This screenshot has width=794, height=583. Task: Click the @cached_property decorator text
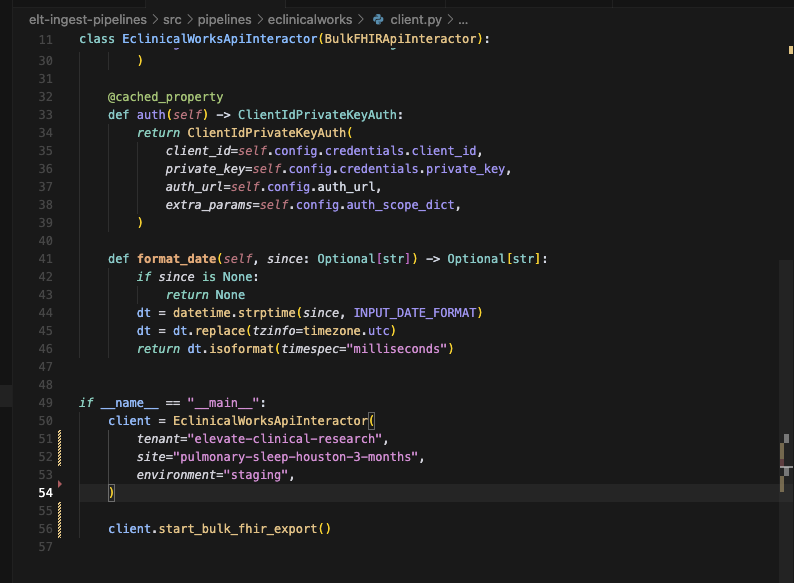[x=166, y=97]
